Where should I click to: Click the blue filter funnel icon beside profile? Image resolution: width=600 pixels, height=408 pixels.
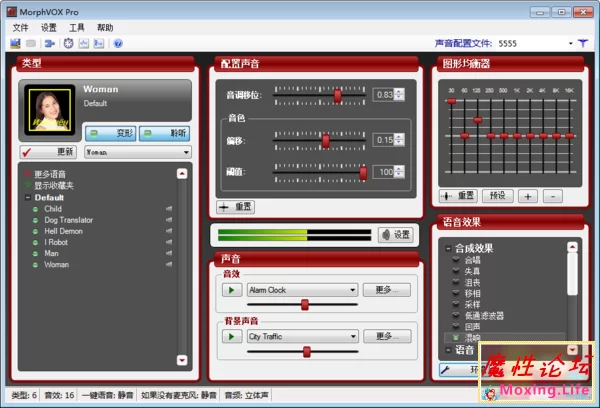tap(583, 43)
